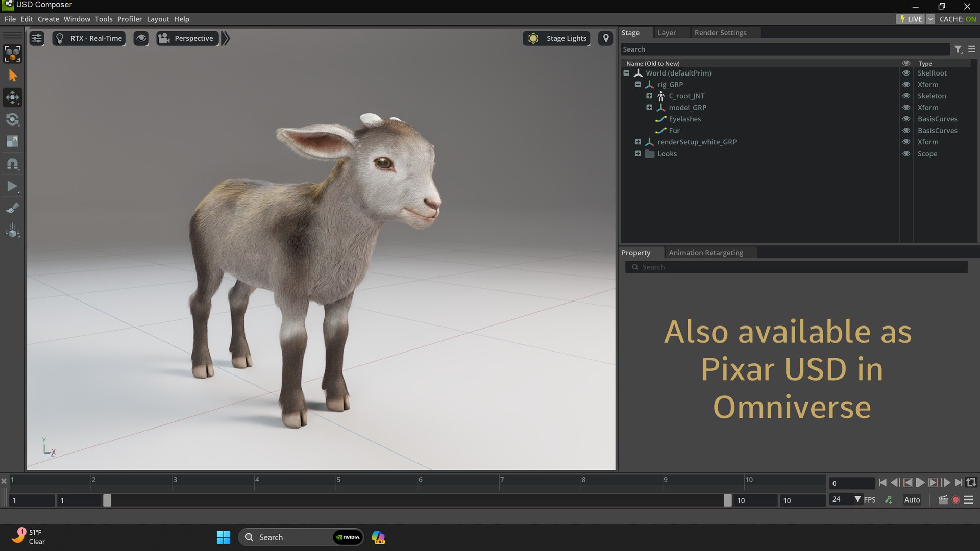Open the Layout menu
Screen dimensions: 980x551
[x=158, y=19]
